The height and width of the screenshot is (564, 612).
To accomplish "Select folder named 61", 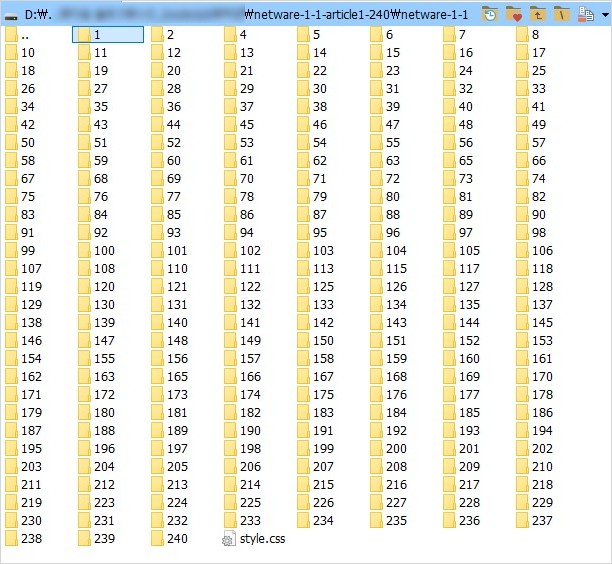I will pyautogui.click(x=239, y=160).
